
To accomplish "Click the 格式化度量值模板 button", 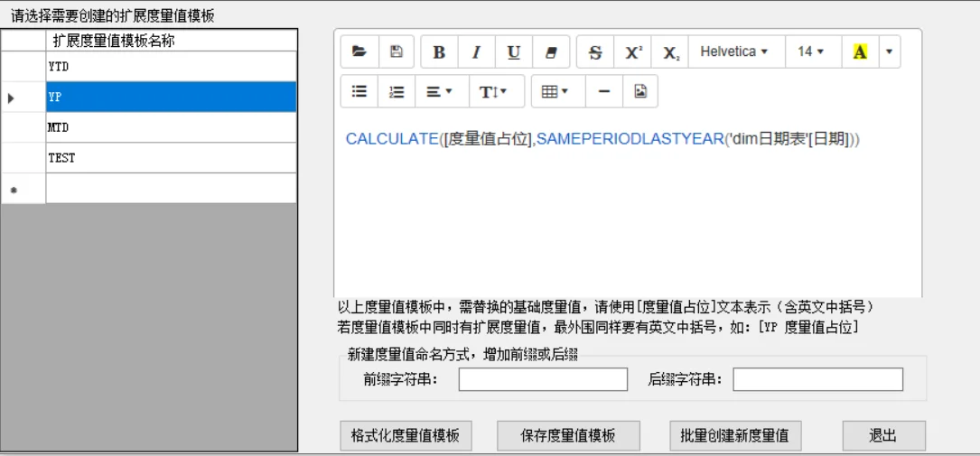I will (406, 435).
